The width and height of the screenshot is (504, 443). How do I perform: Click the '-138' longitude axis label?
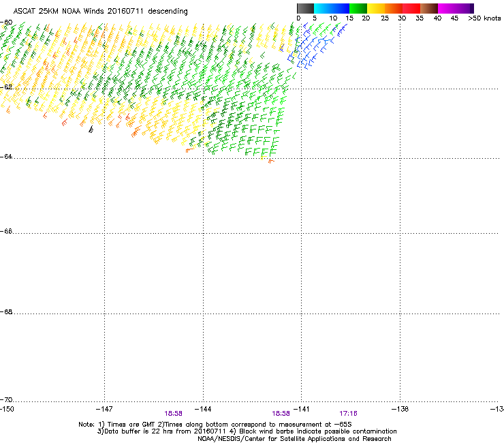[x=400, y=409]
